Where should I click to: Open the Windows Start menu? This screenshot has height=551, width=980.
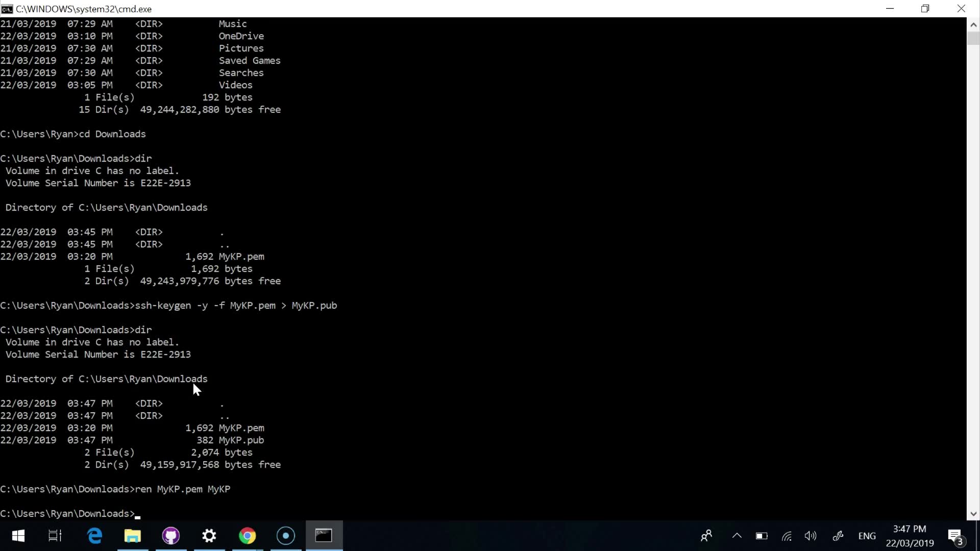pyautogui.click(x=18, y=536)
